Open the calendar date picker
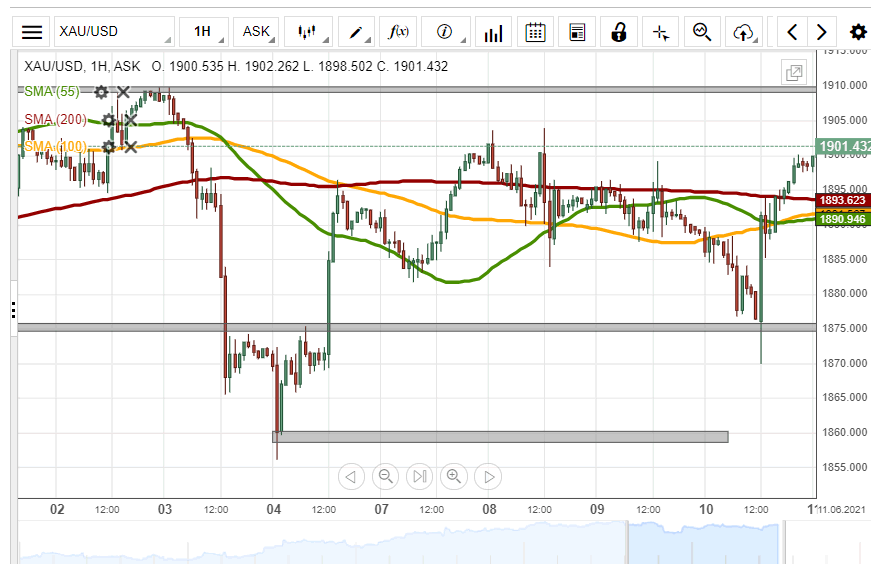The width and height of the screenshot is (871, 572). pyautogui.click(x=535, y=32)
